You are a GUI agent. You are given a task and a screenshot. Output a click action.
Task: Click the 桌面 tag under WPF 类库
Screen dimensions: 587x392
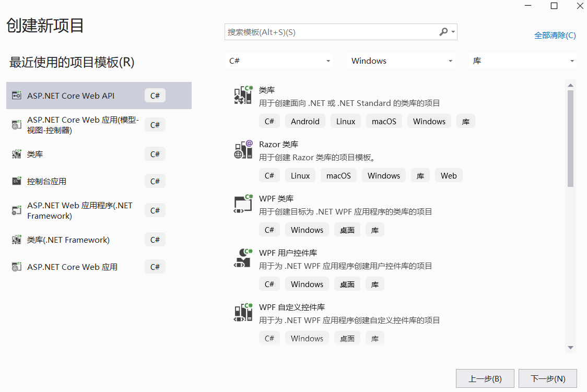coord(347,230)
